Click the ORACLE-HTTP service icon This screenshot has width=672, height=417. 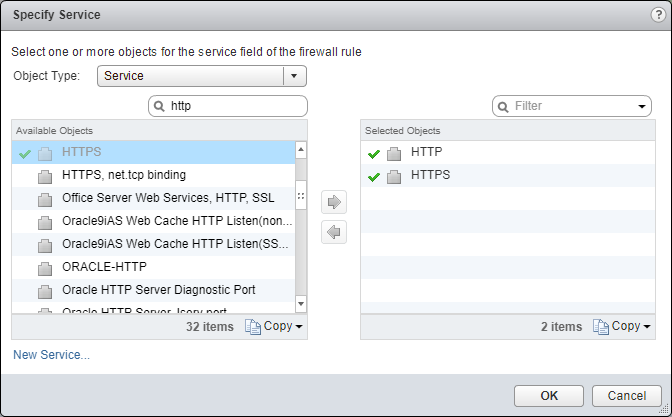coord(44,267)
